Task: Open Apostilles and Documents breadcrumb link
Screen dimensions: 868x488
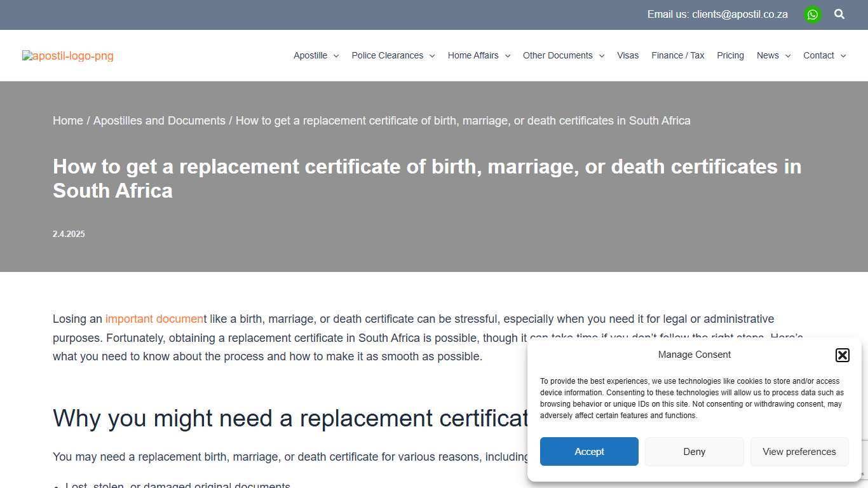Action: coord(159,120)
